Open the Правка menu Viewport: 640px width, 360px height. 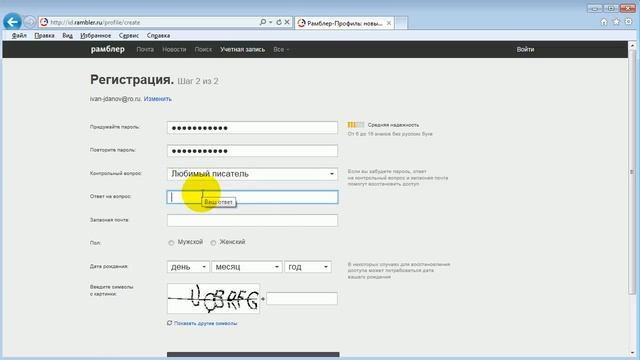[44, 36]
